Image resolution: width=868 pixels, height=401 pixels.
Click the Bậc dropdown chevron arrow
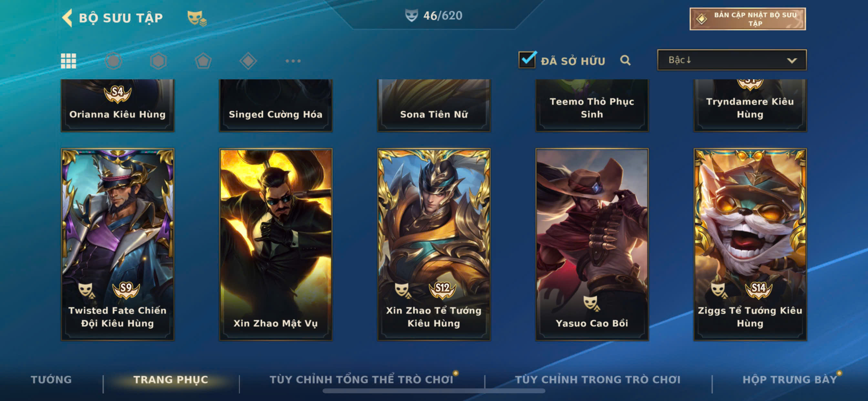click(792, 61)
